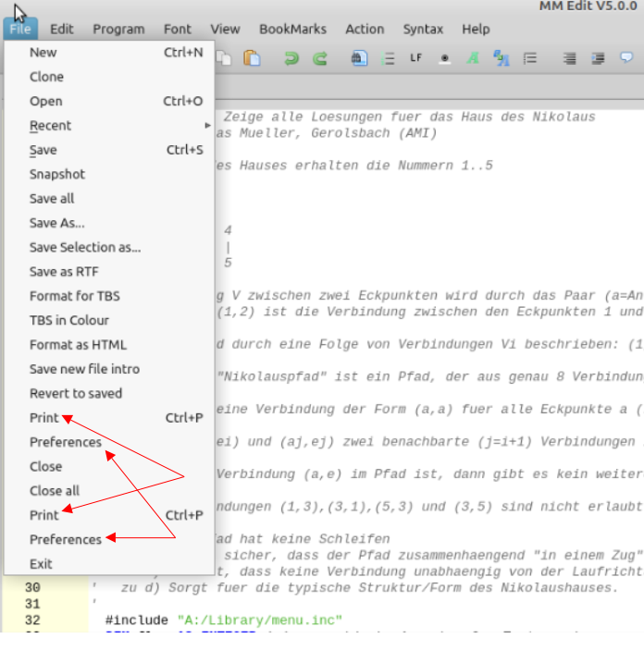Open the Action menu in menu bar
Viewport: 644px width, 651px height.
click(365, 29)
